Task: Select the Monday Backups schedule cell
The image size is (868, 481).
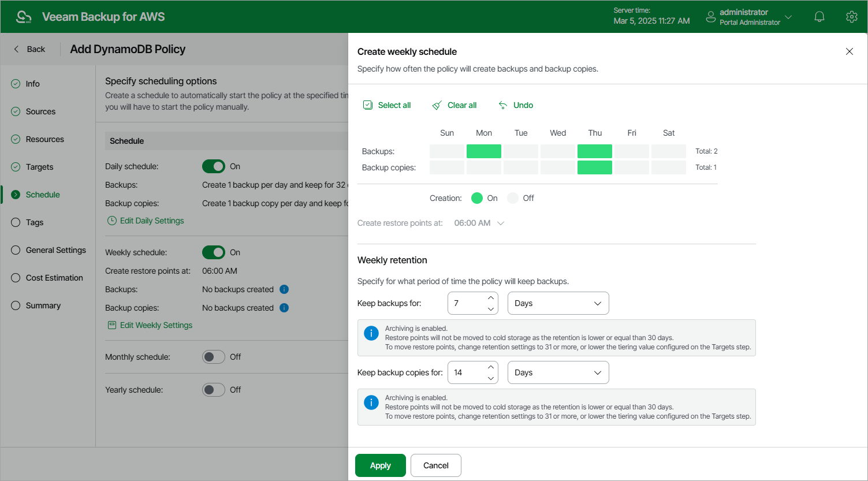Action: (x=484, y=151)
